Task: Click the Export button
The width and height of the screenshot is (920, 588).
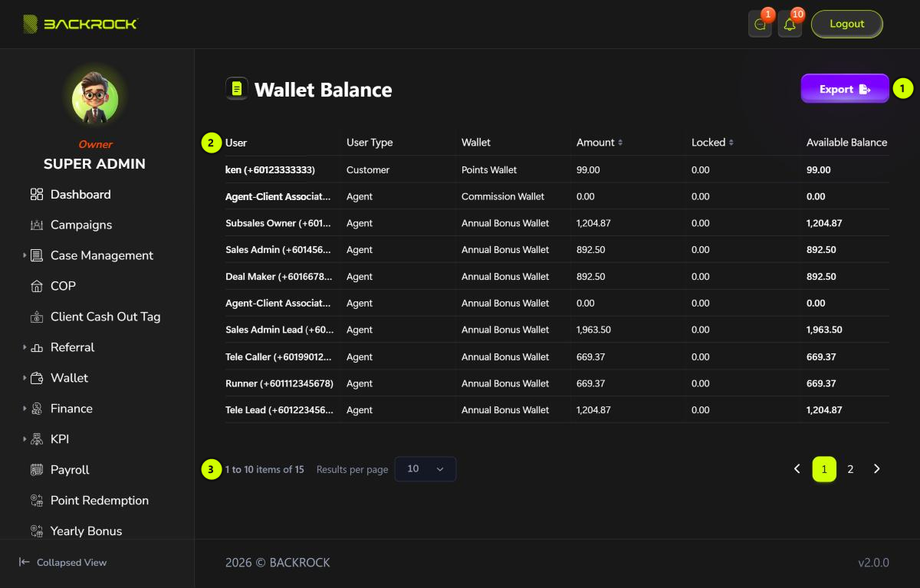Action: (845, 89)
